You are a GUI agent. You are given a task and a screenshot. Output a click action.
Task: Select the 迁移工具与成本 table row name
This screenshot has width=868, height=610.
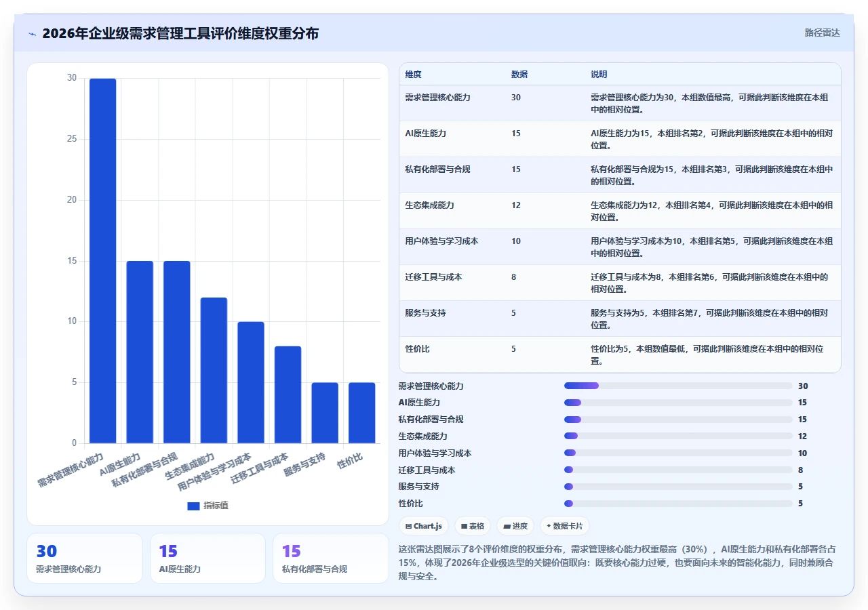pyautogui.click(x=433, y=277)
